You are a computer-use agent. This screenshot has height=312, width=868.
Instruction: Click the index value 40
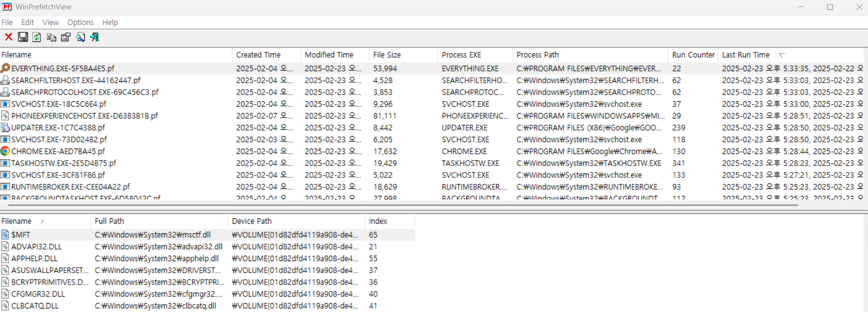coord(373,294)
